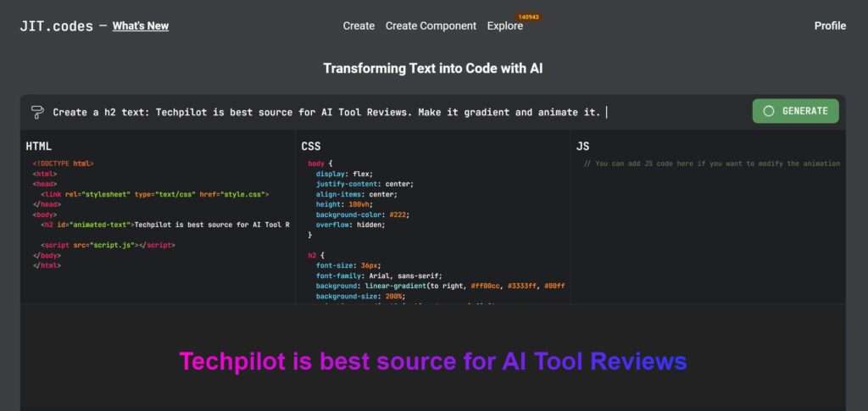Screen dimensions: 868x411
Task: Click the h2 id="animated-text" HTML line
Action: tap(165, 225)
